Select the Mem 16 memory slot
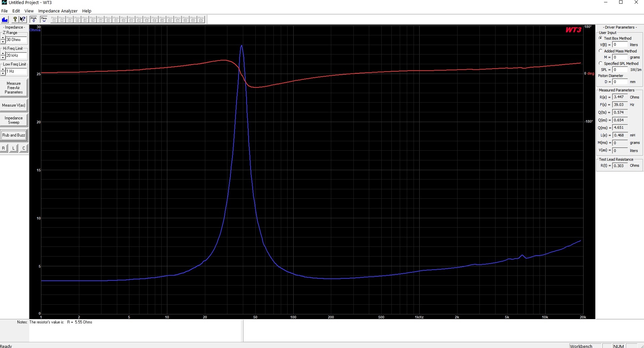Screen dimensions: 644x348 pyautogui.click(x=170, y=19)
